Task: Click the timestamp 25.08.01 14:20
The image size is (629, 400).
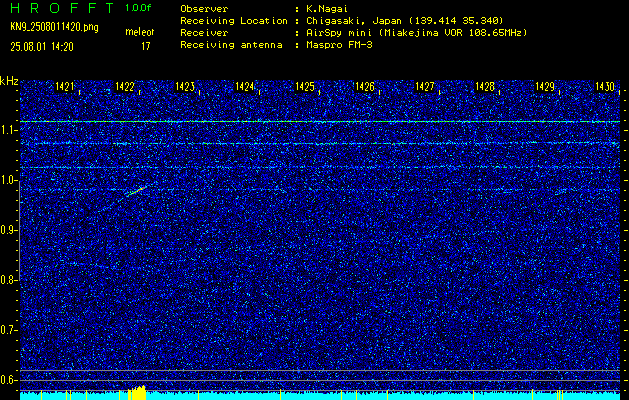Action: [x=42, y=47]
